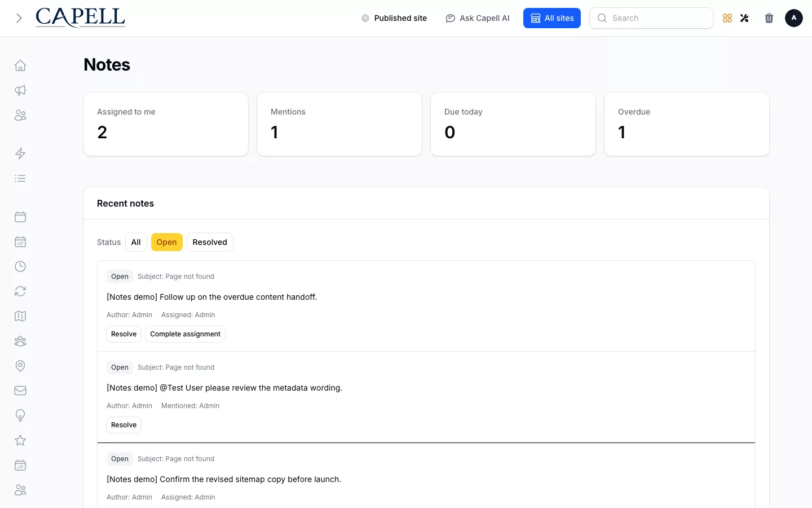Screen dimensions: 812x508
Task: Open the user avatar 'A' menu
Action: pos(794,18)
